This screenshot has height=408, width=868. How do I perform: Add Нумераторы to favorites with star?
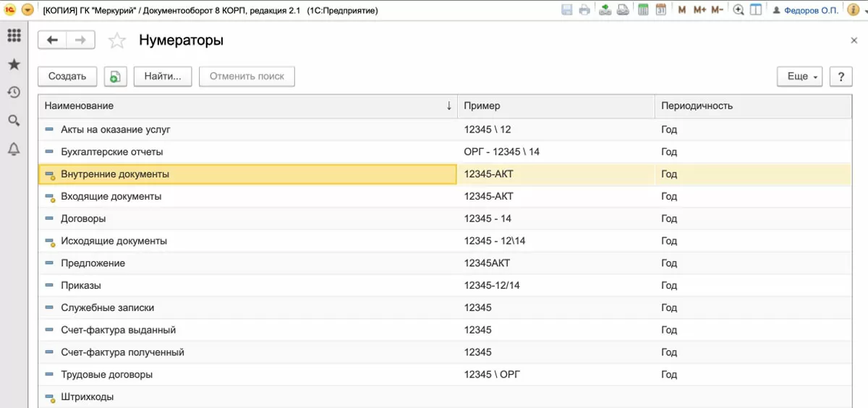pyautogui.click(x=116, y=41)
